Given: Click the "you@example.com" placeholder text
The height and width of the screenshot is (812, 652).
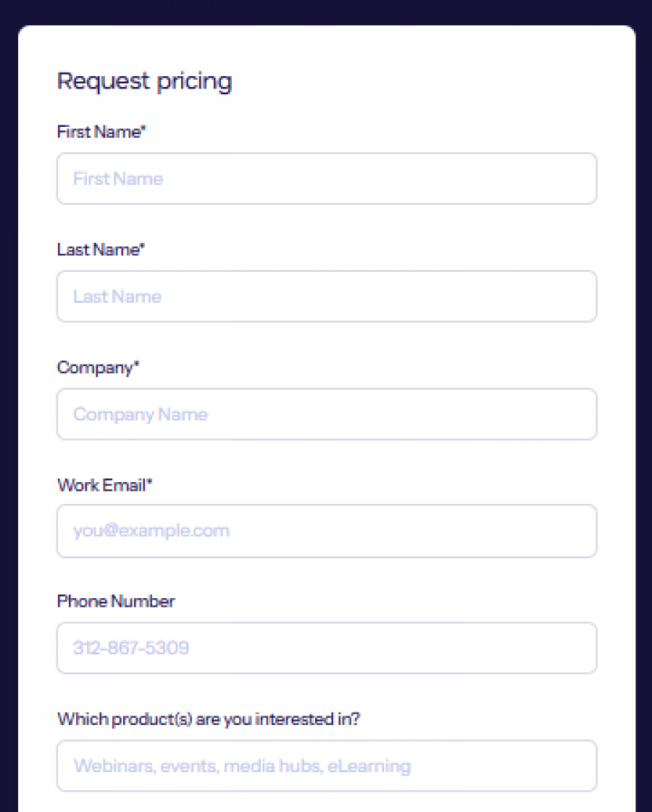Looking at the screenshot, I should pyautogui.click(x=151, y=531).
